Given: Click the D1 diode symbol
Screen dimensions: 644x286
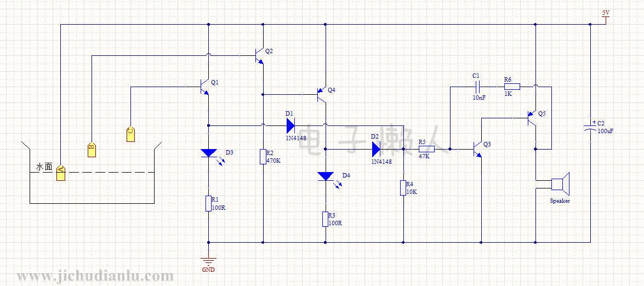Looking at the screenshot, I should pos(290,125).
